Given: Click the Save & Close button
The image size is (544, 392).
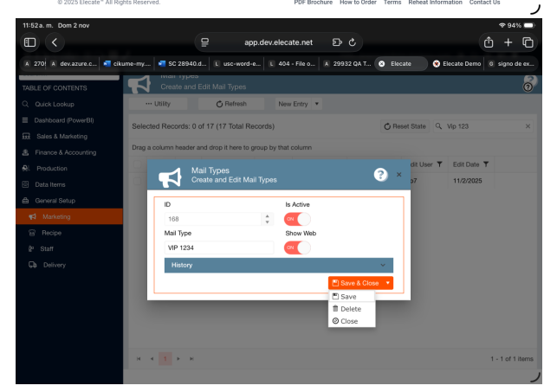Looking at the screenshot, I should pos(355,283).
